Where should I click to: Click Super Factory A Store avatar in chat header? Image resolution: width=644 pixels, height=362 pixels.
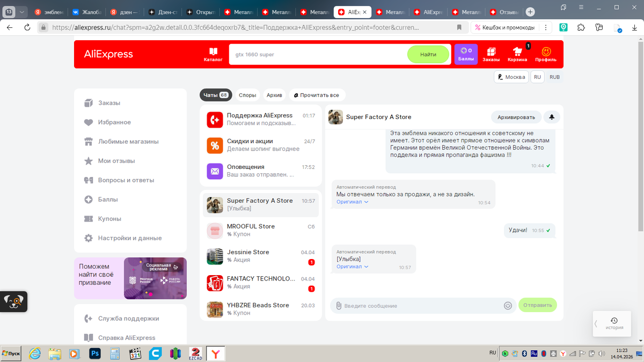tap(336, 117)
